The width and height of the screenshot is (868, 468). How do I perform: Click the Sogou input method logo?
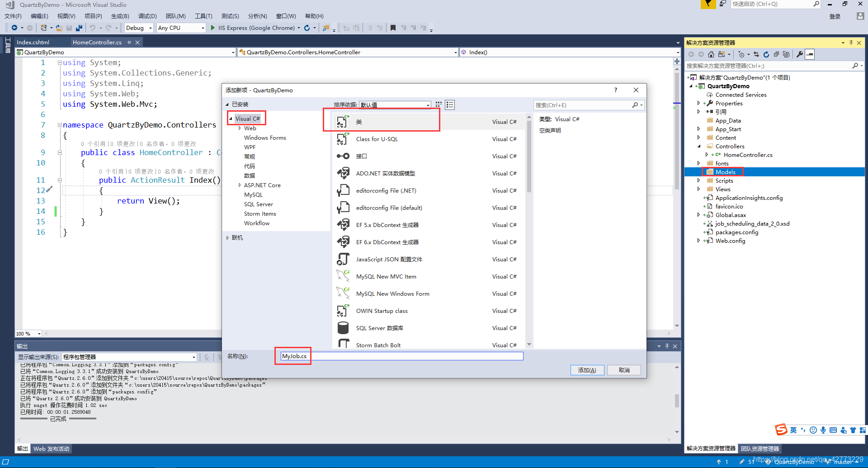click(781, 430)
